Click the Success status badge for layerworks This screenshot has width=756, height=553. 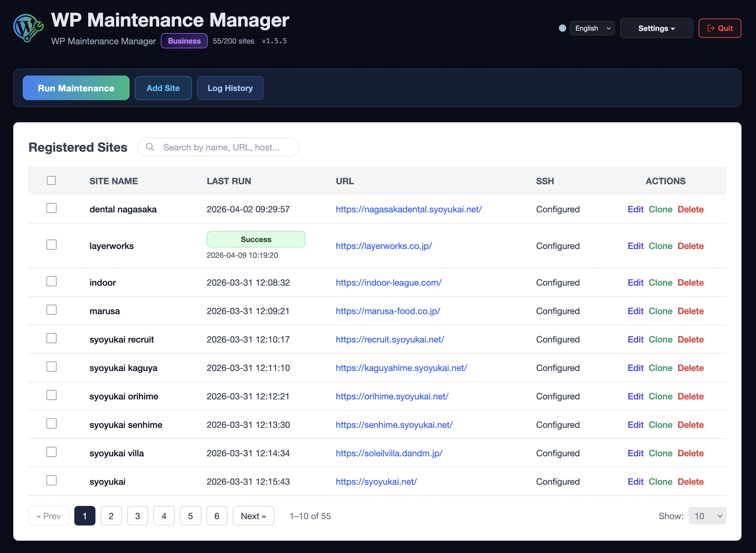256,239
